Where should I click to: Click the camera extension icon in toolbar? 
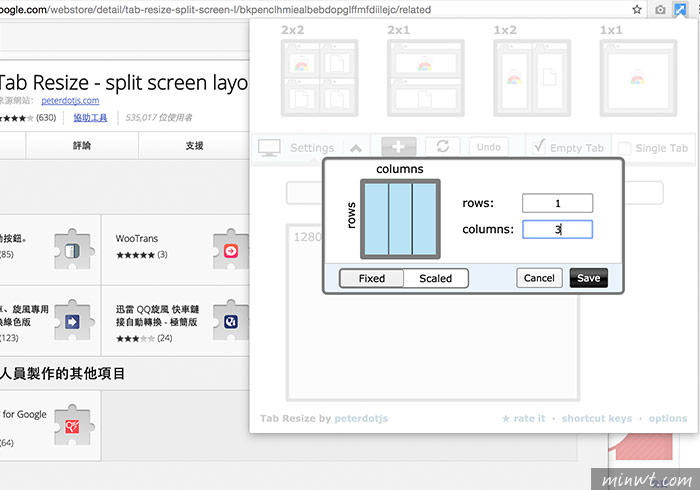pos(660,9)
